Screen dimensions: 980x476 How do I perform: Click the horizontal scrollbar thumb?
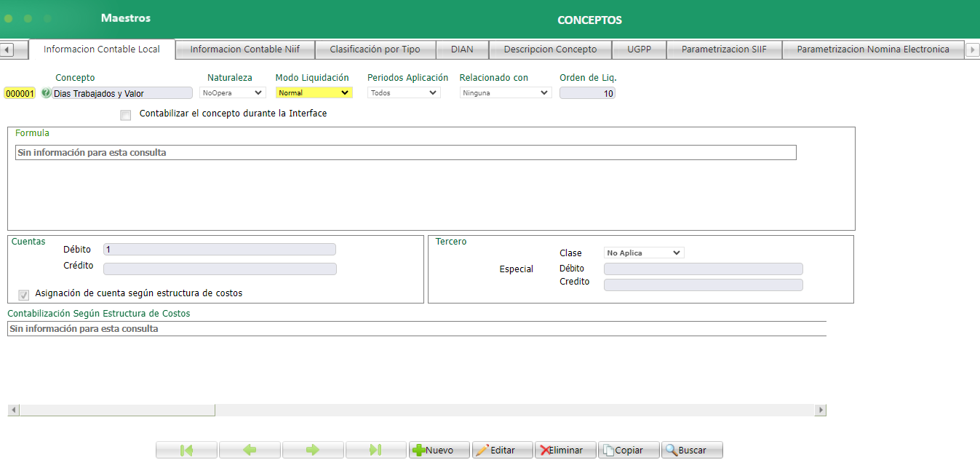click(116, 410)
